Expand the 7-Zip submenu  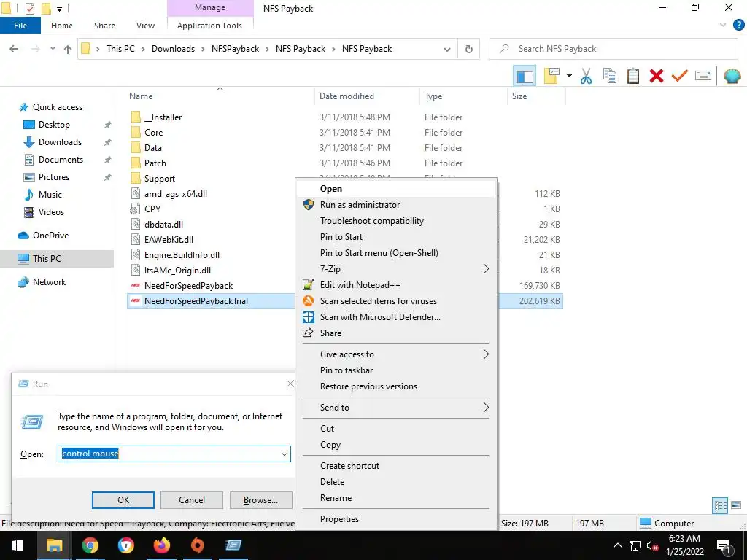coord(396,269)
